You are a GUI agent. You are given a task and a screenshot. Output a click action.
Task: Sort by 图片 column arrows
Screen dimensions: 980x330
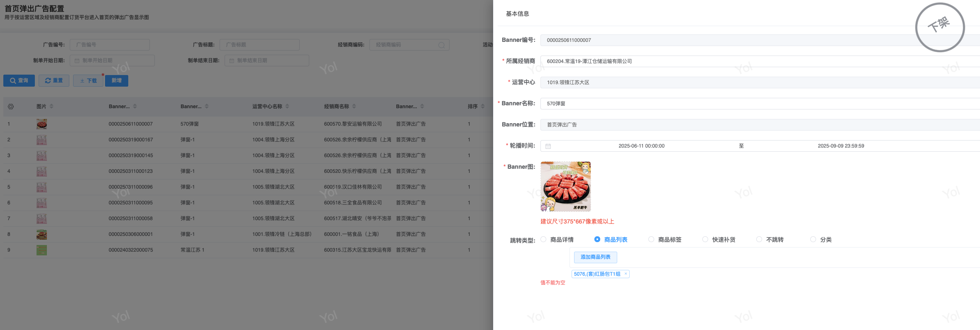(x=51, y=107)
